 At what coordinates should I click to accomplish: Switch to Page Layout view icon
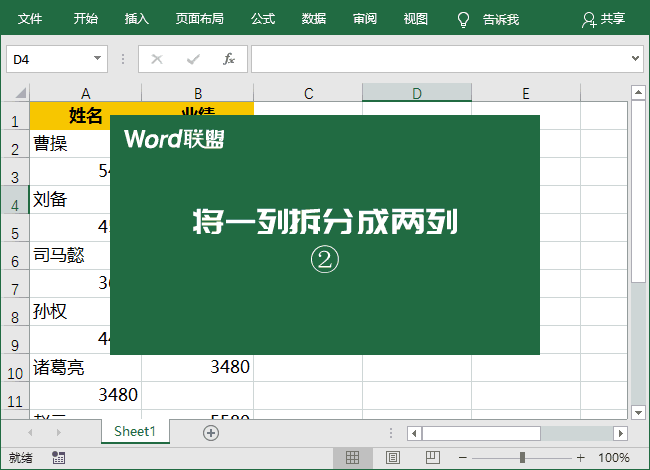click(393, 458)
